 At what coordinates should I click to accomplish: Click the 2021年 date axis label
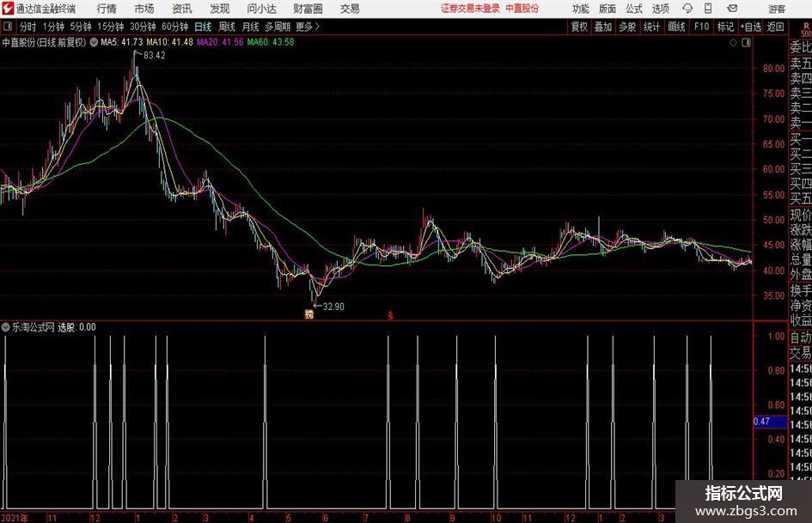click(15, 518)
